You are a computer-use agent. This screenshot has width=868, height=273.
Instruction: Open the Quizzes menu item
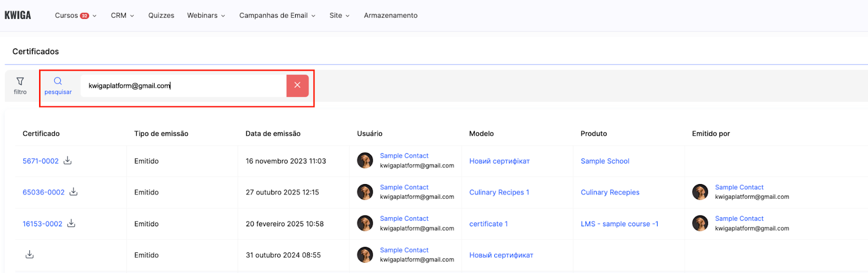pos(161,16)
